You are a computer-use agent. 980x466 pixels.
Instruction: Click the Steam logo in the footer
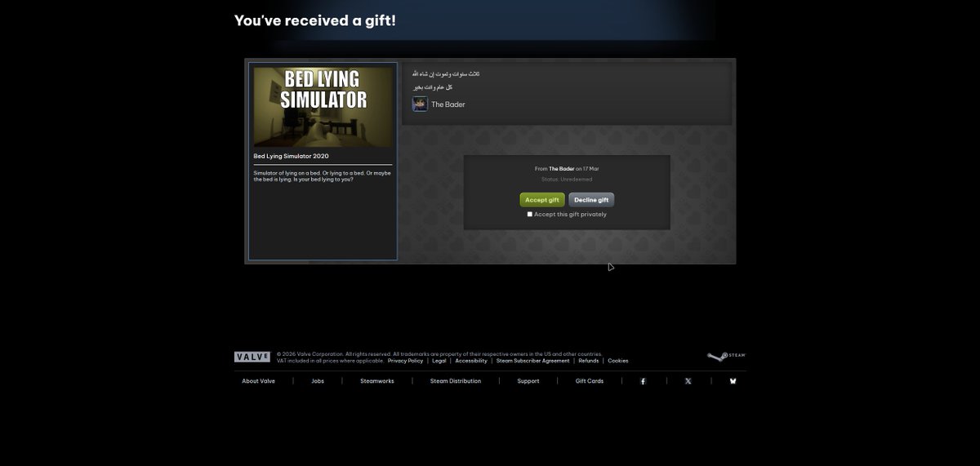point(726,356)
